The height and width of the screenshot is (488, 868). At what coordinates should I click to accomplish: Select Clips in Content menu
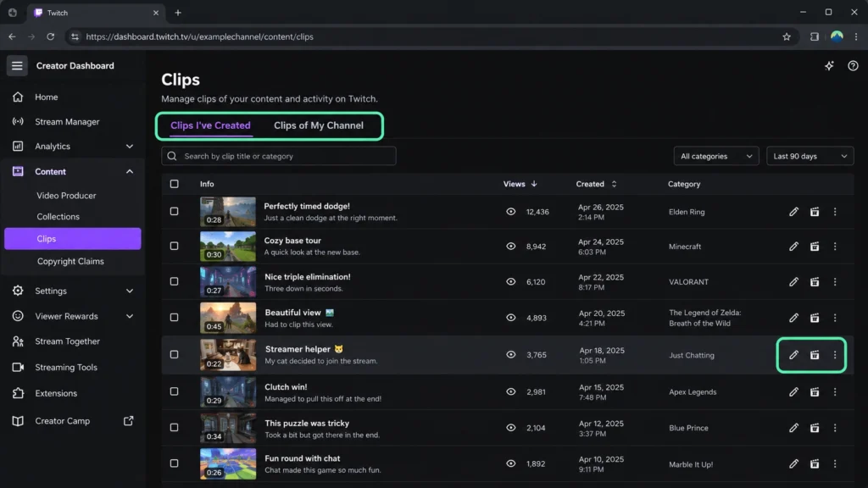73,238
